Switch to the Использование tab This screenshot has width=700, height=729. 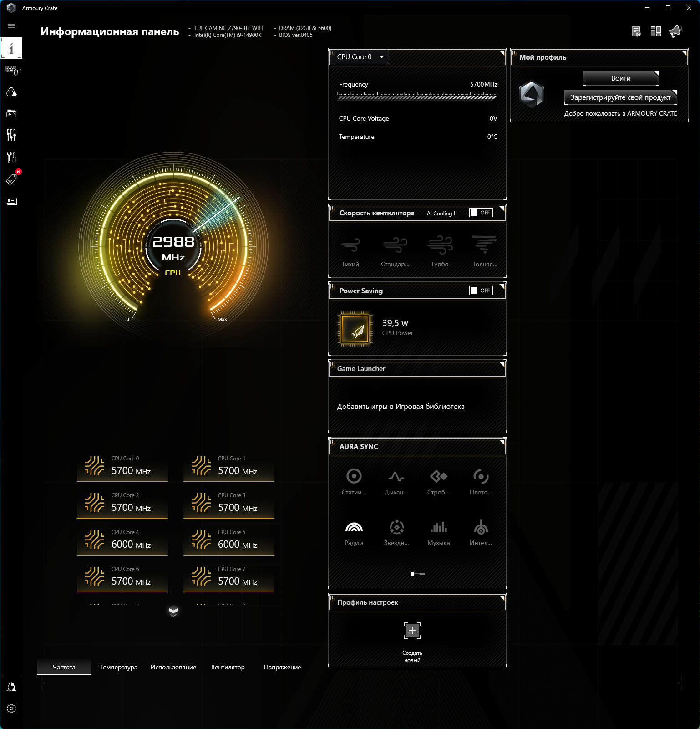(x=173, y=667)
